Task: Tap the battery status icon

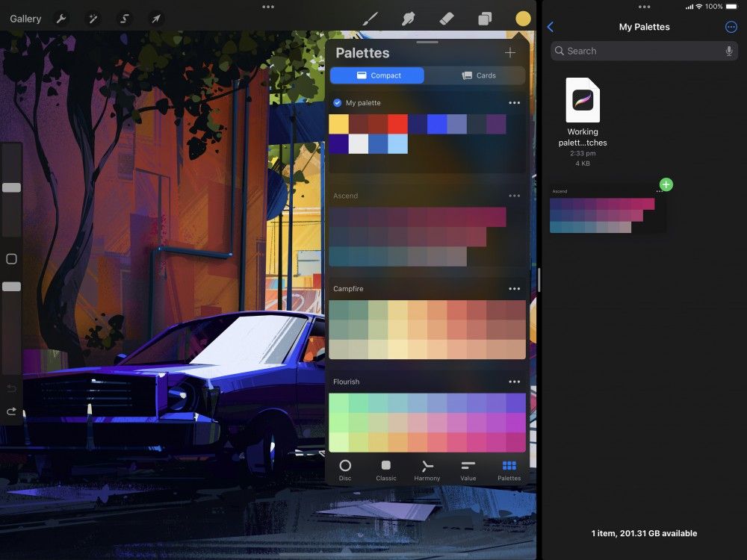Action: 732,7
